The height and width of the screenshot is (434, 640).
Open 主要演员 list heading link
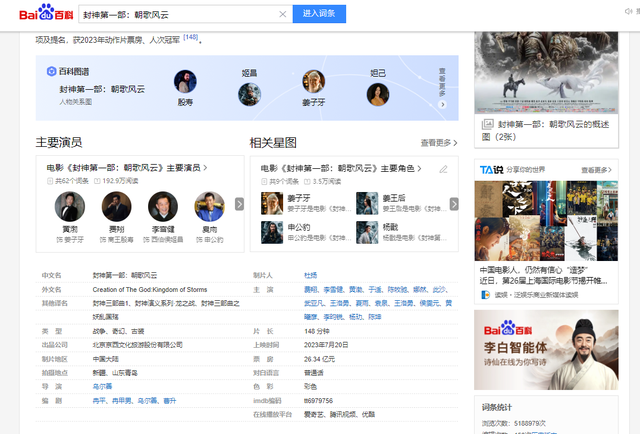tap(127, 168)
